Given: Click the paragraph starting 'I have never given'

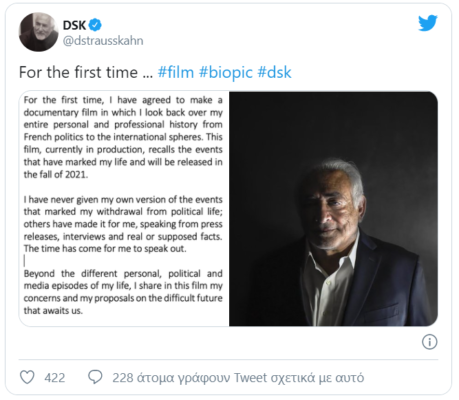Looking at the screenshot, I should (x=123, y=224).
